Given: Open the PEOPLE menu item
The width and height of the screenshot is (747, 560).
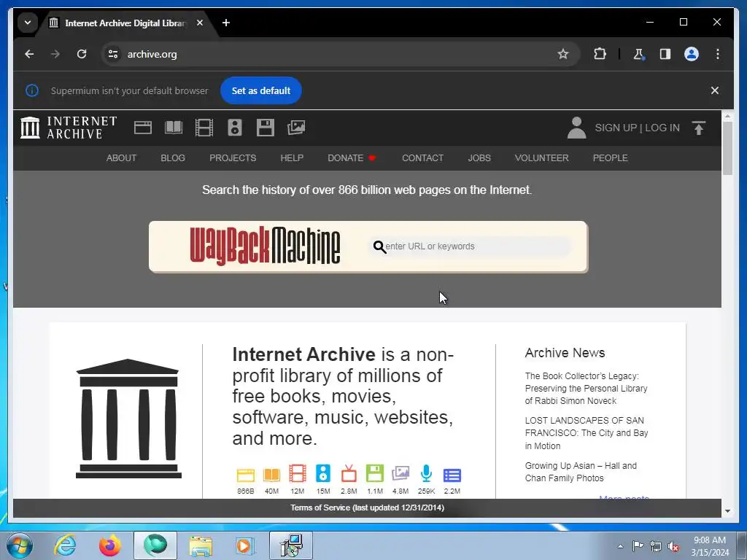Looking at the screenshot, I should (611, 158).
